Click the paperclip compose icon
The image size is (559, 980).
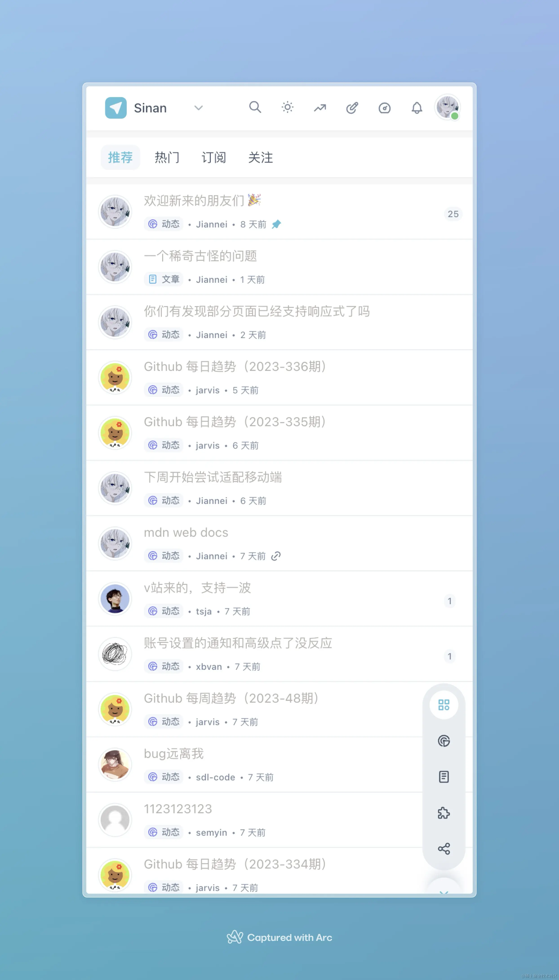point(352,108)
